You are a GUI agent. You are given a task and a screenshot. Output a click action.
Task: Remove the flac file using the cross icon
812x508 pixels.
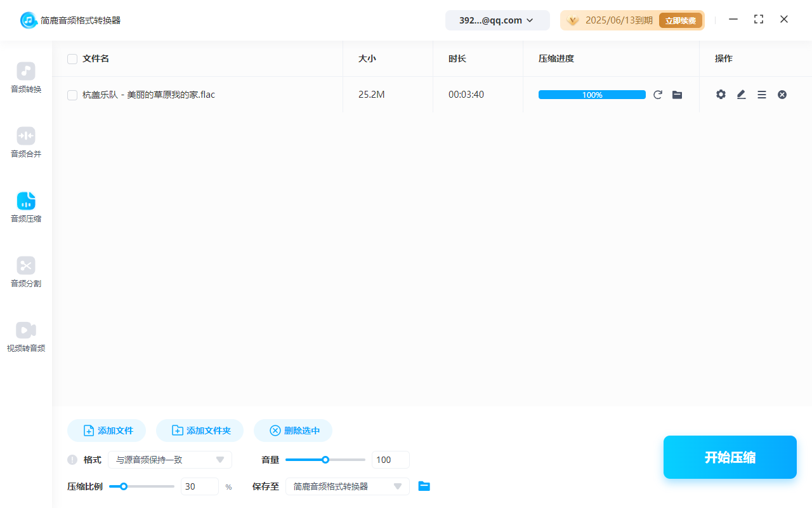(x=782, y=94)
